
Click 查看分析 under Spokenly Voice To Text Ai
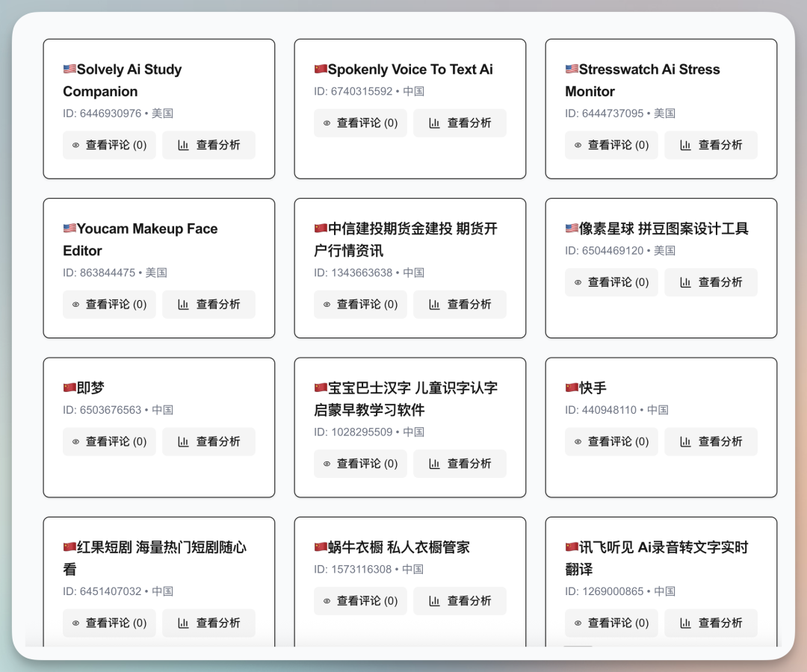click(460, 123)
